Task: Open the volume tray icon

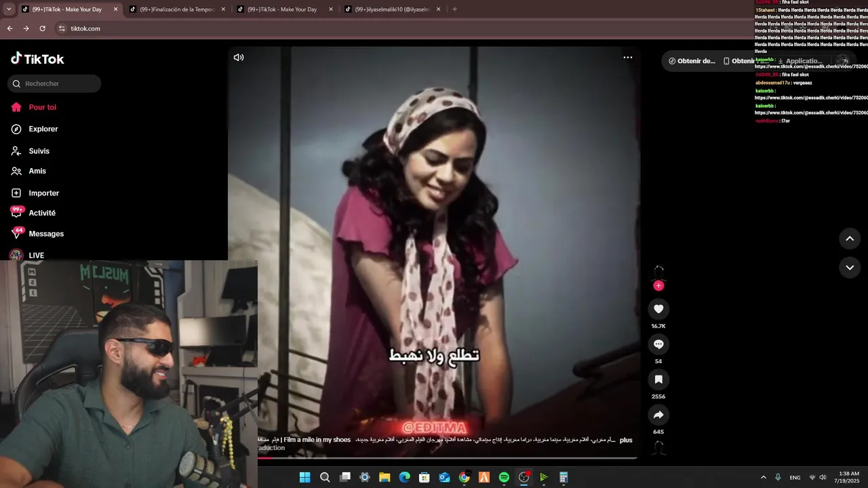Action: pos(823,477)
